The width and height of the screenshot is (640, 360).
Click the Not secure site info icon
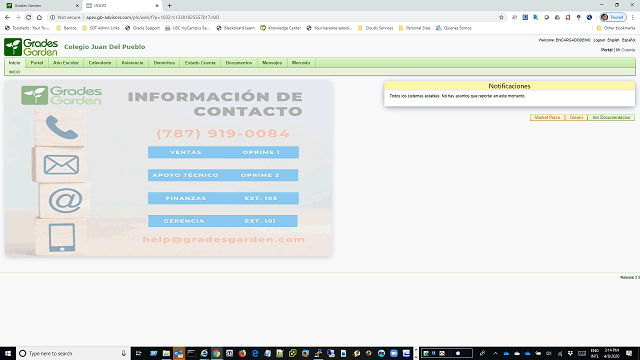pyautogui.click(x=53, y=17)
